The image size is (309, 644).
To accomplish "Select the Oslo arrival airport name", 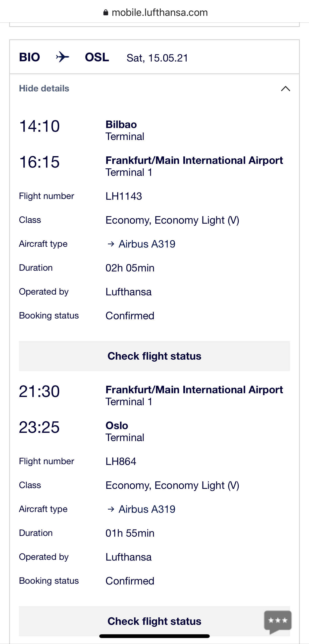I will point(117,426).
